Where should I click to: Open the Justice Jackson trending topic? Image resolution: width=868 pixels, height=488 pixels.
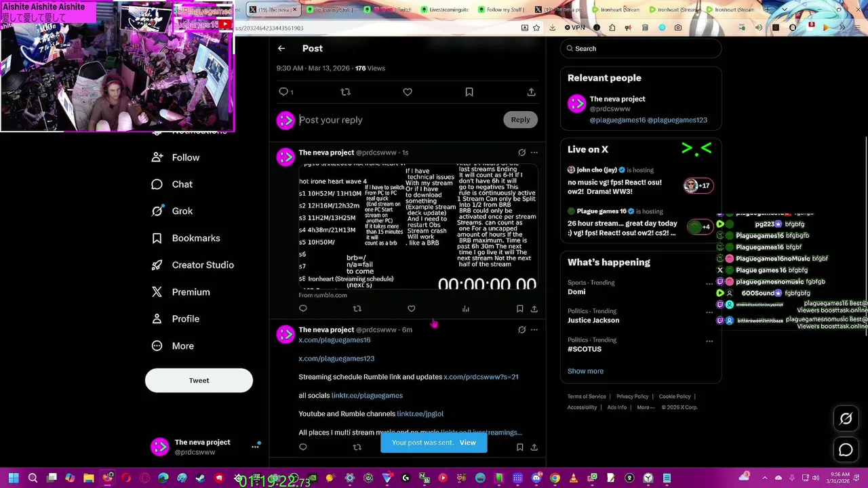(x=593, y=320)
